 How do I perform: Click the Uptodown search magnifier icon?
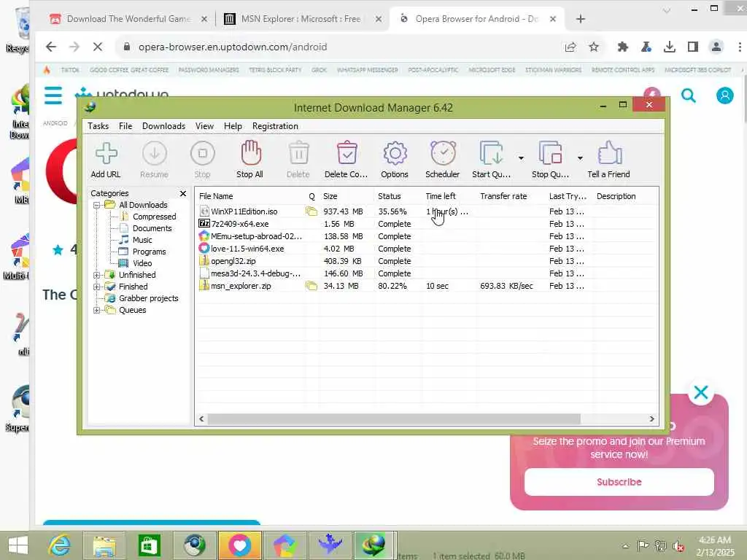[x=689, y=96]
